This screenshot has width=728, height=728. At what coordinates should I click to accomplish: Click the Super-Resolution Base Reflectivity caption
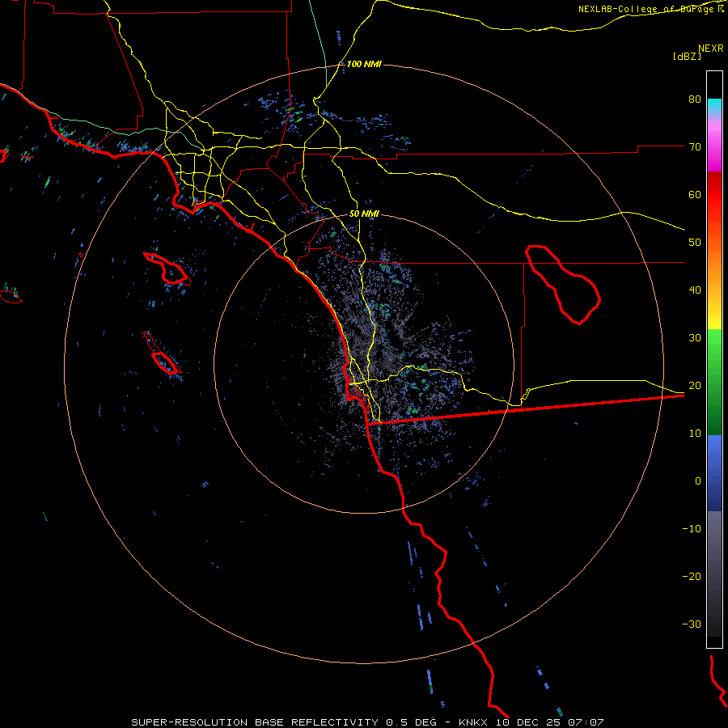[x=367, y=722]
